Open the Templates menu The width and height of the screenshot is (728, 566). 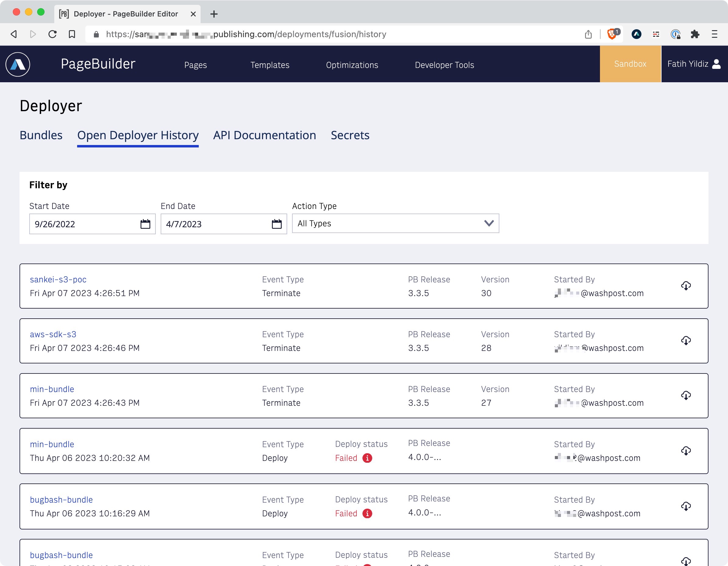270,65
